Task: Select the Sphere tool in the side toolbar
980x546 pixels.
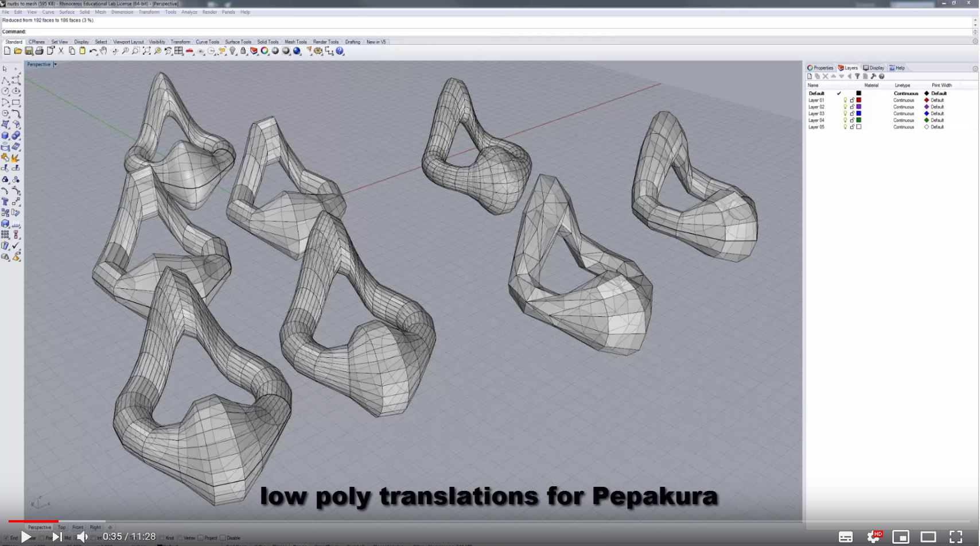Action: 16,136
